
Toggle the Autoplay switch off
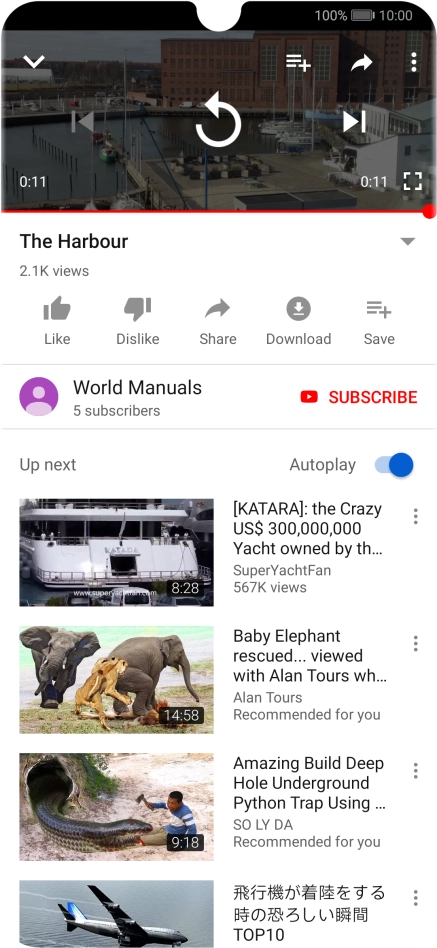pos(394,465)
